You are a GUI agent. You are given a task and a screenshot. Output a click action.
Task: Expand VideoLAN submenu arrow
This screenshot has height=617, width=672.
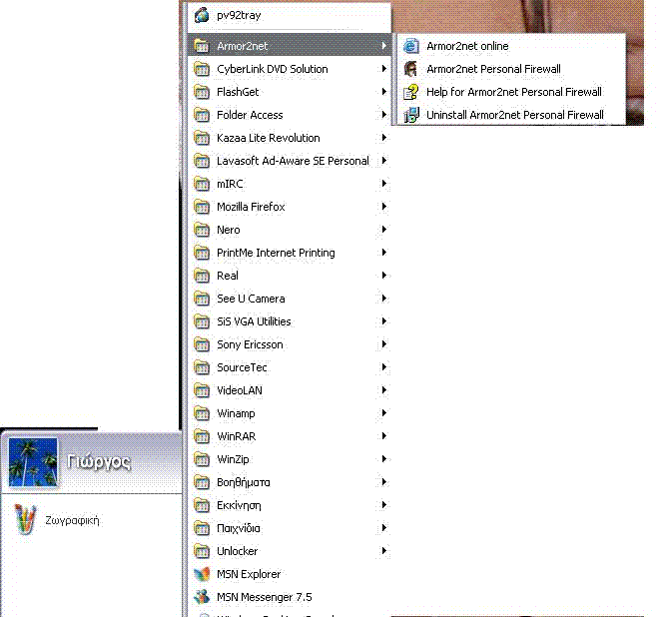pyautogui.click(x=384, y=390)
